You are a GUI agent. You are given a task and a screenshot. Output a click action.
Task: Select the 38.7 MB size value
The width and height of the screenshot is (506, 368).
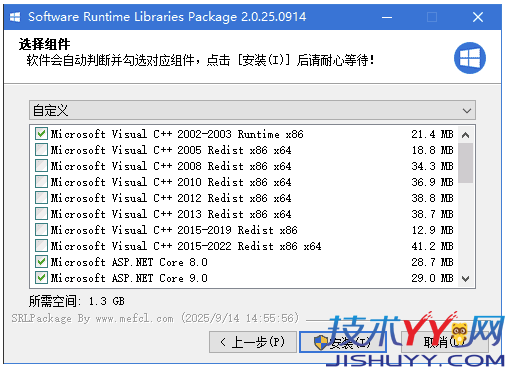(x=432, y=214)
